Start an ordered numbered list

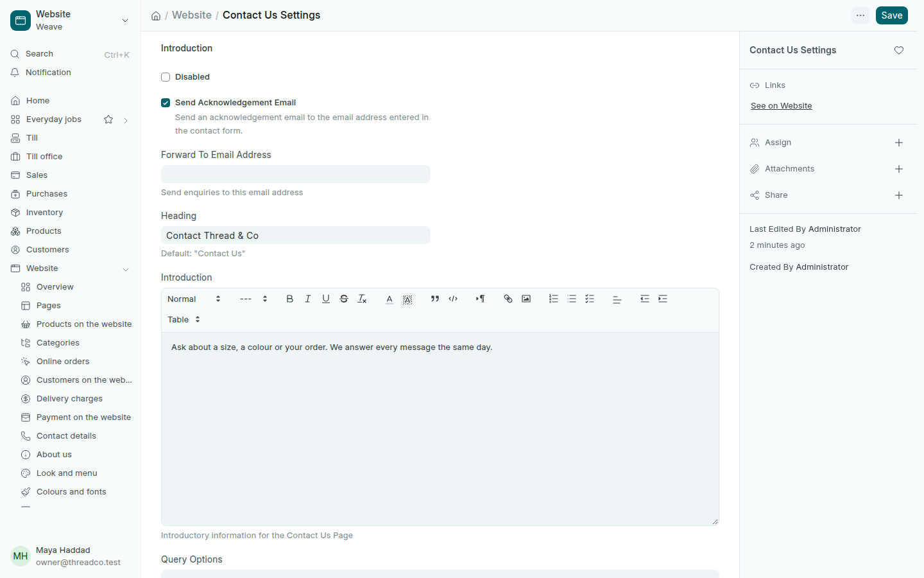click(554, 299)
